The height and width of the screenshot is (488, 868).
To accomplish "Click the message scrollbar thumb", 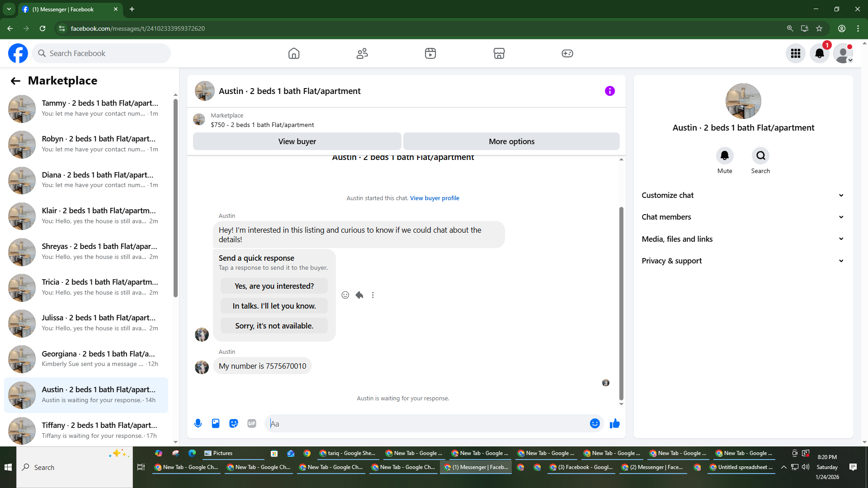I will point(621,303).
